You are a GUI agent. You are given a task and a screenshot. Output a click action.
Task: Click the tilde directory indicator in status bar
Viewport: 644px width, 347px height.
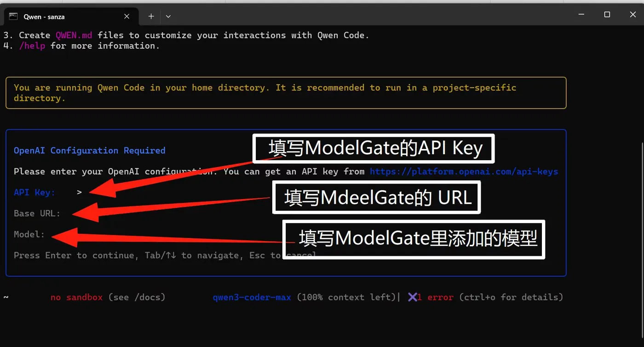click(x=6, y=297)
